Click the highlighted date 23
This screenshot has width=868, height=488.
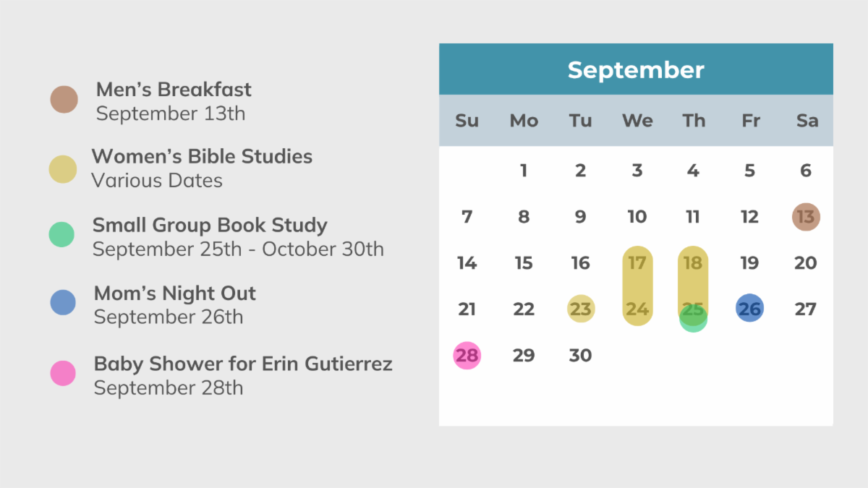coord(580,309)
